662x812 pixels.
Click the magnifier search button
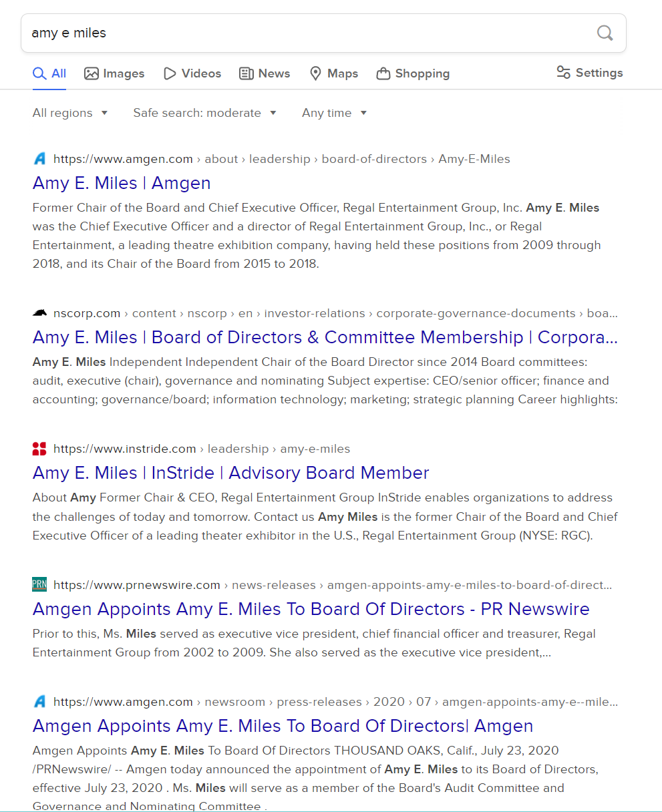pos(605,33)
